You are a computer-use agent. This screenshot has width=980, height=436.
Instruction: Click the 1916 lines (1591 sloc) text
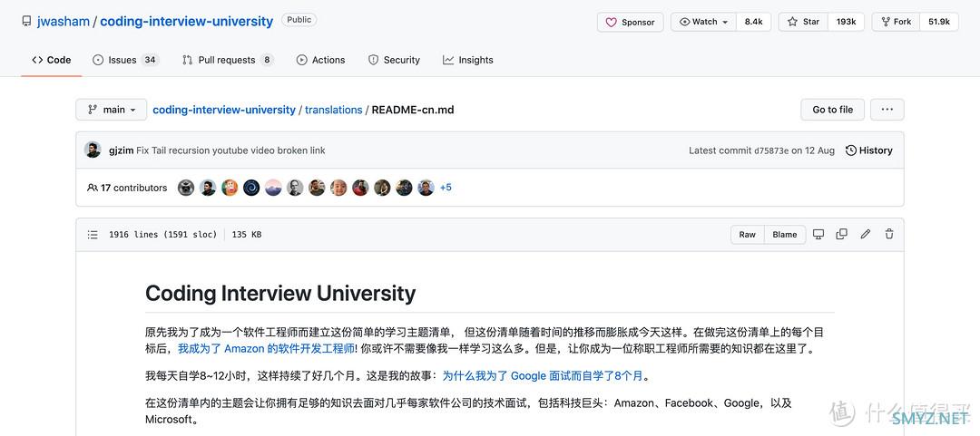point(163,235)
